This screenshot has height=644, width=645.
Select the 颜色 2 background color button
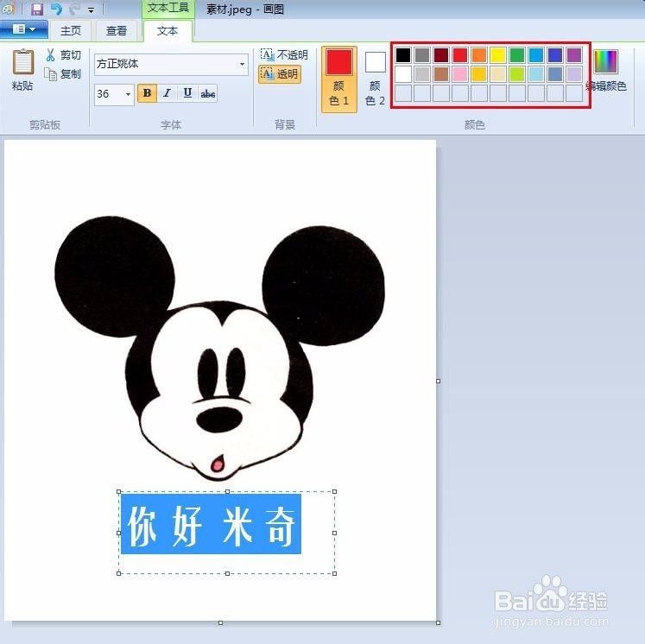pyautogui.click(x=375, y=79)
